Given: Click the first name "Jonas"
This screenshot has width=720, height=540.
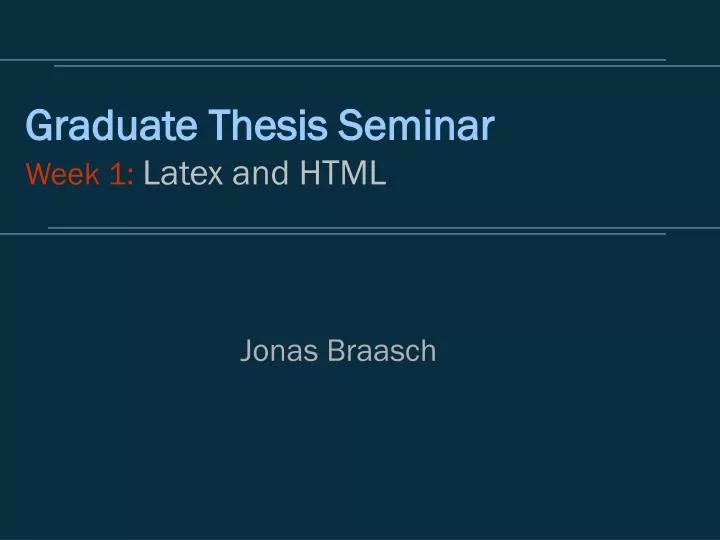Looking at the screenshot, I should 279,351.
